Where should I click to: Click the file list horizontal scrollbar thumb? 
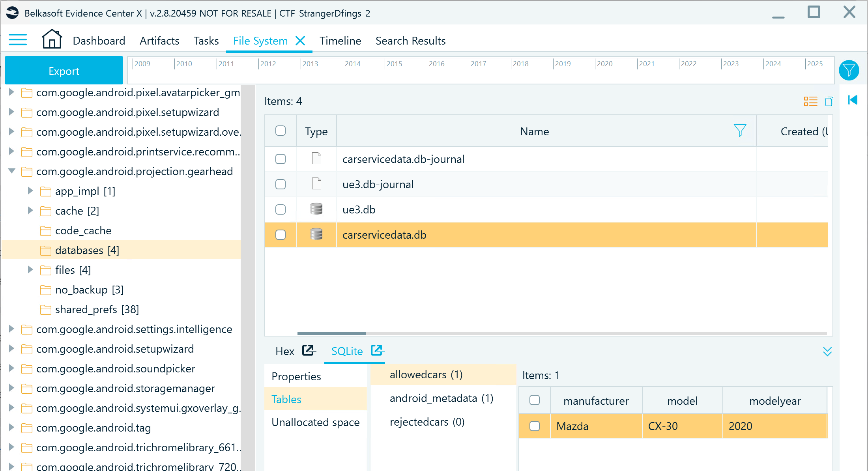[331, 333]
